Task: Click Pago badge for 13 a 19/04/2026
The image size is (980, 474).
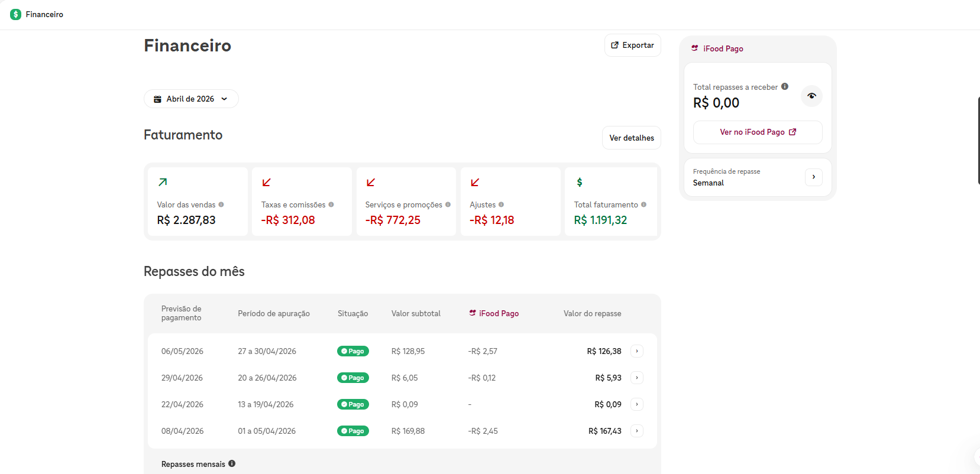Action: click(x=353, y=404)
